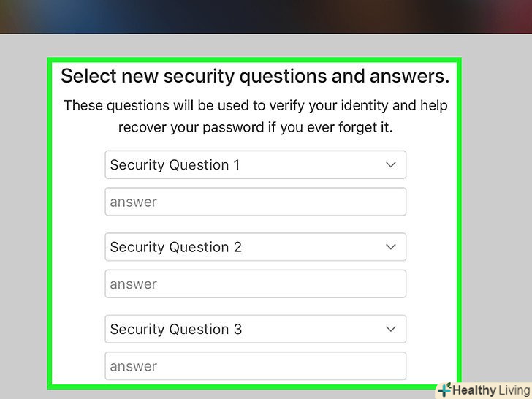Open the Security Question 1 dropdown

tap(255, 165)
